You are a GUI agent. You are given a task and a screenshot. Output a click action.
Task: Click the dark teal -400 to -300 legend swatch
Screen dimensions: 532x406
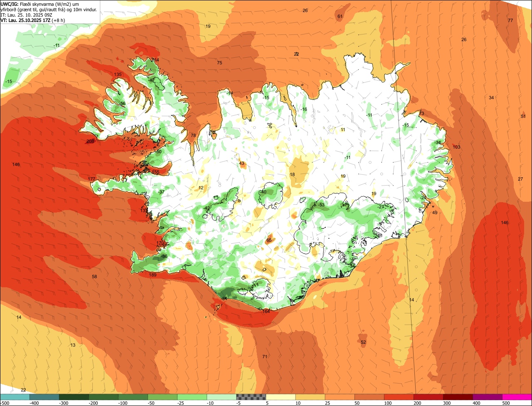tap(44, 397)
